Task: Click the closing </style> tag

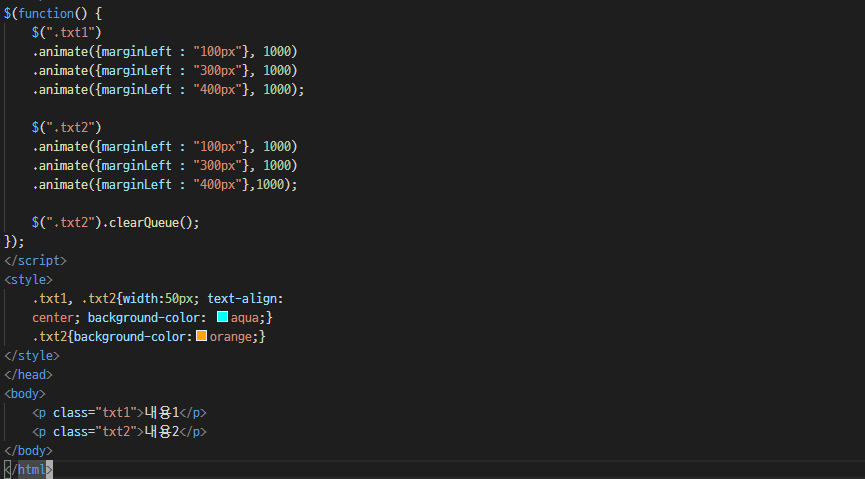Action: pos(32,355)
